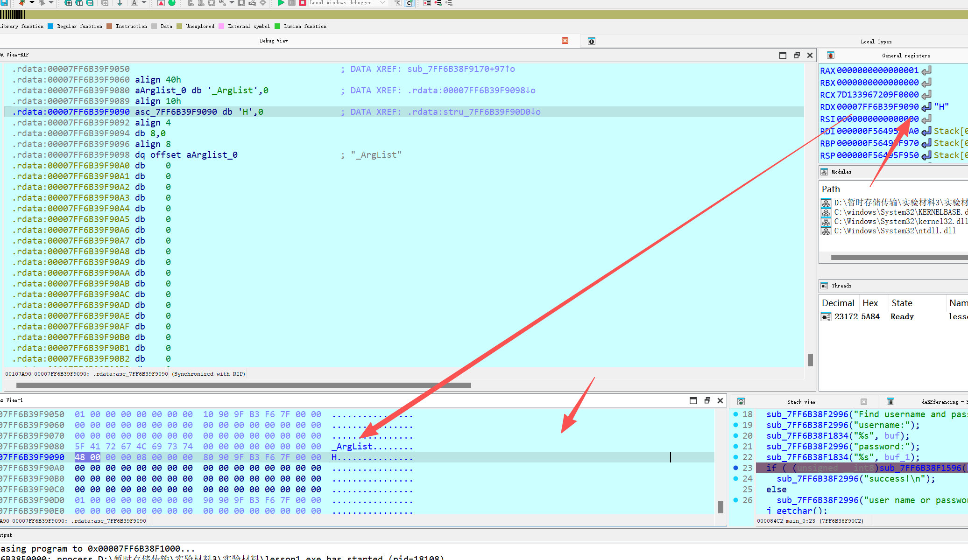Click the green circle toolbar icon
This screenshot has width=968, height=560.
coord(172,3)
